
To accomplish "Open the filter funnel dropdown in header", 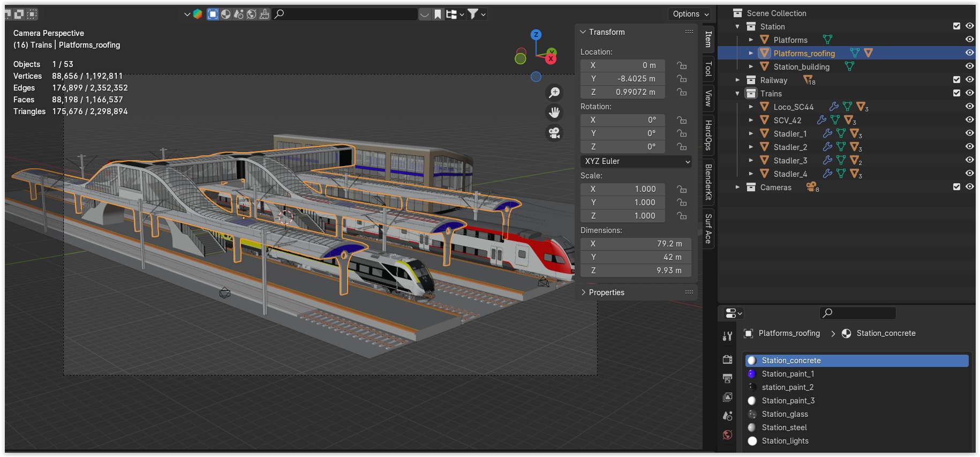I will 476,14.
